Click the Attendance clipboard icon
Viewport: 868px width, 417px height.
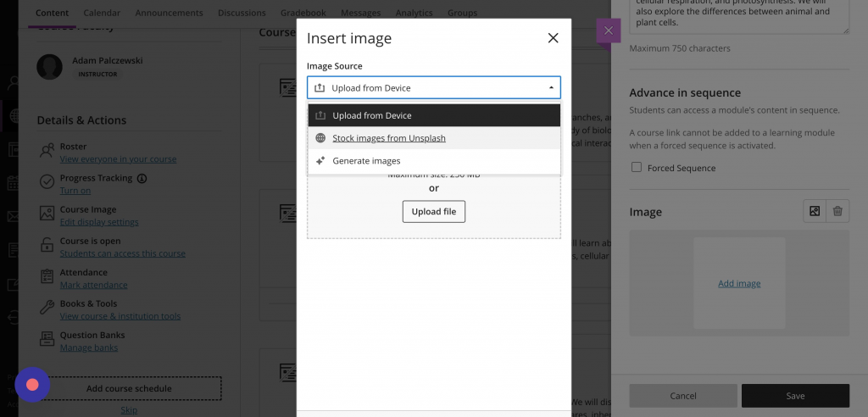click(47, 275)
